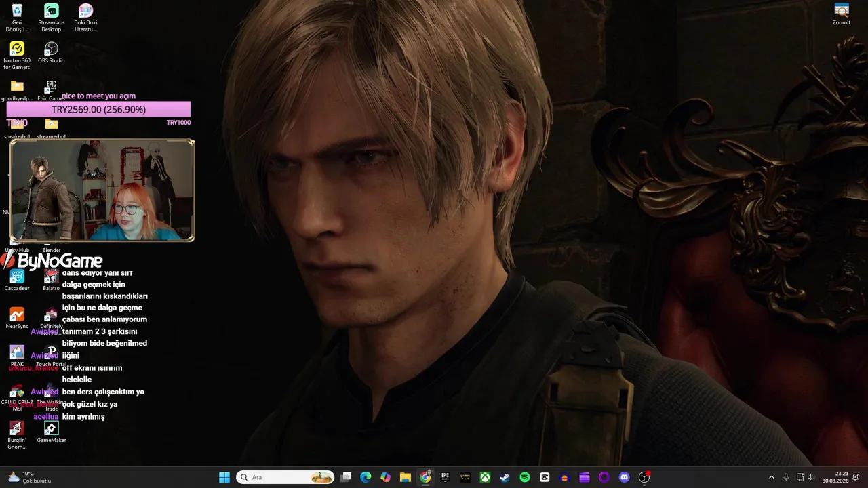Open the CPUID CPU-Z MSI shortcut

[17, 397]
